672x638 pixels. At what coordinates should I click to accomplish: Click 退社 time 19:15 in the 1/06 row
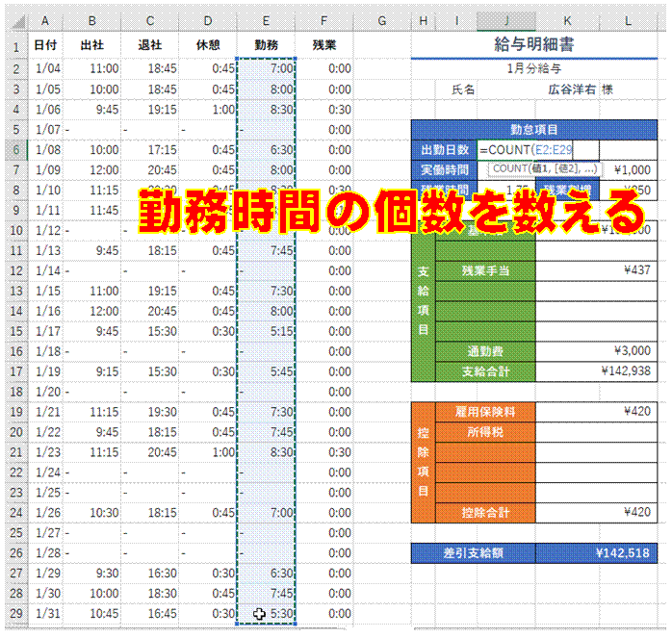[x=150, y=110]
